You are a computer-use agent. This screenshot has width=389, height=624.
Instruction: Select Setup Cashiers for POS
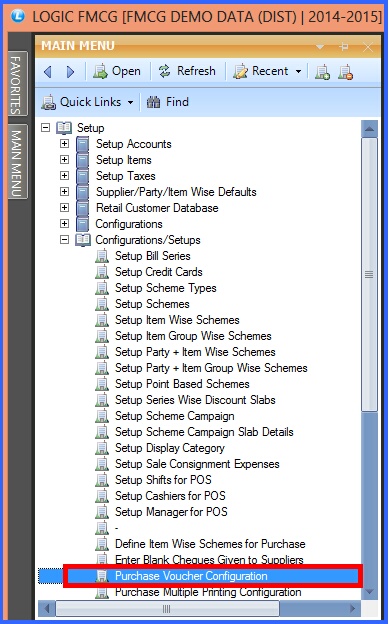(x=170, y=495)
